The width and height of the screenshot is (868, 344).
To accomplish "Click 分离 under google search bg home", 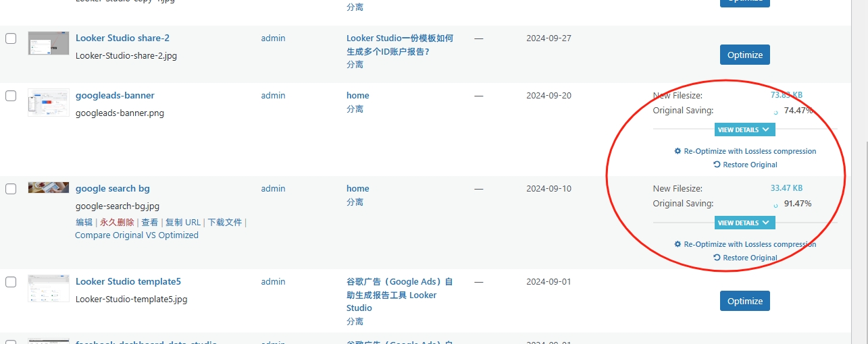I will [355, 202].
